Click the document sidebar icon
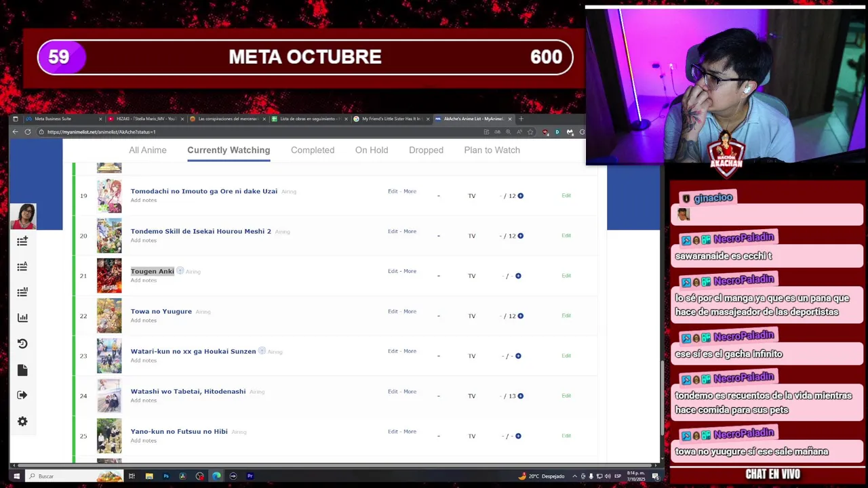868x488 pixels. coord(22,369)
